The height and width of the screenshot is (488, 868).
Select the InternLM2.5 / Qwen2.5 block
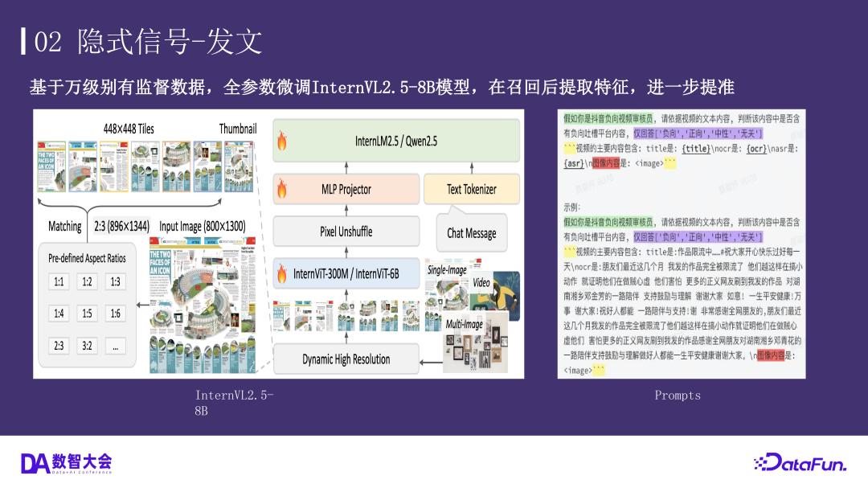396,141
